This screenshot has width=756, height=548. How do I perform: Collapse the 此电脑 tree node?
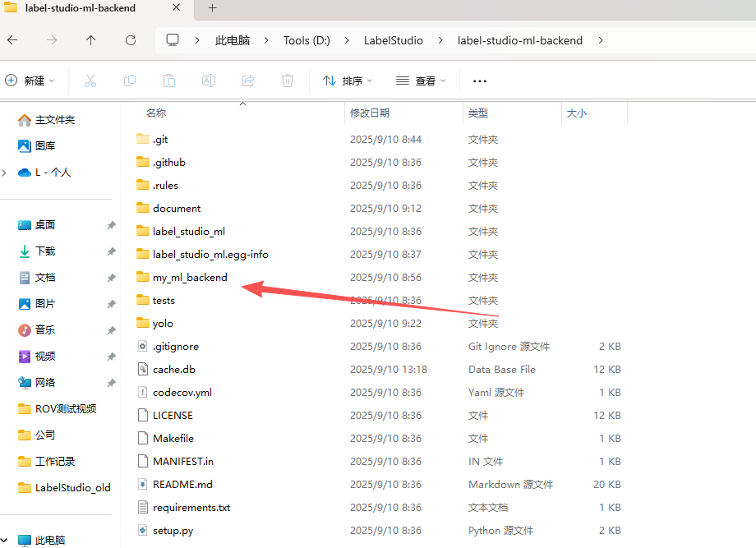[4, 540]
